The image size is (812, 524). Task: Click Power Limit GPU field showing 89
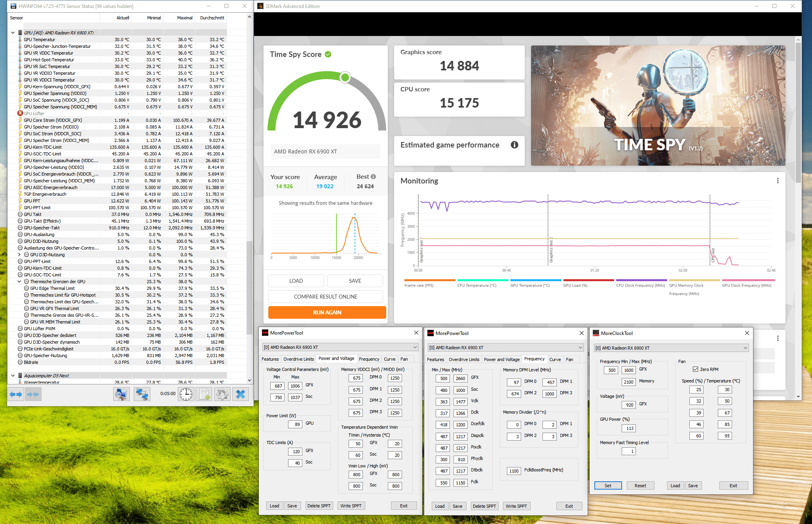click(296, 424)
